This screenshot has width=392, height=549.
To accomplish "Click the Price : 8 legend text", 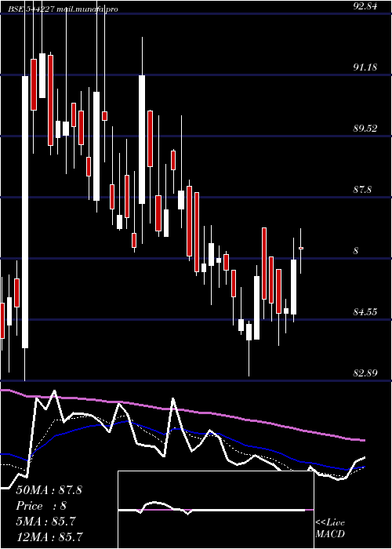I will [42, 506].
